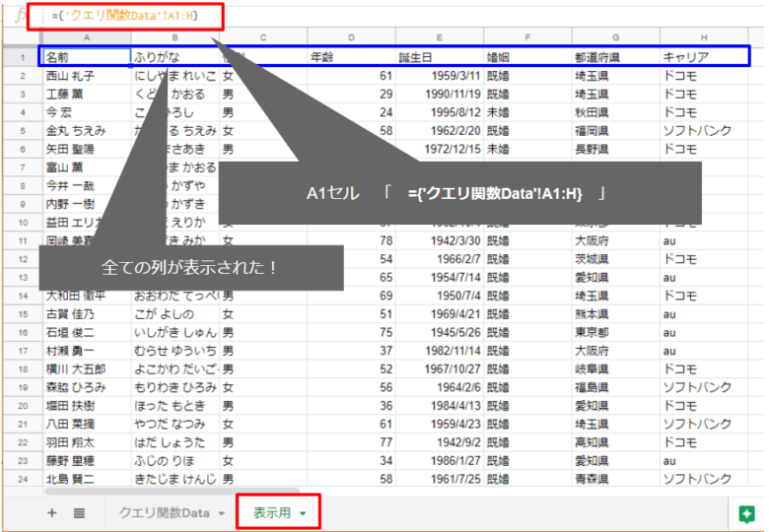The height and width of the screenshot is (532, 769).
Task: Click birthday cell 1945/5/26
Action: pos(440,333)
